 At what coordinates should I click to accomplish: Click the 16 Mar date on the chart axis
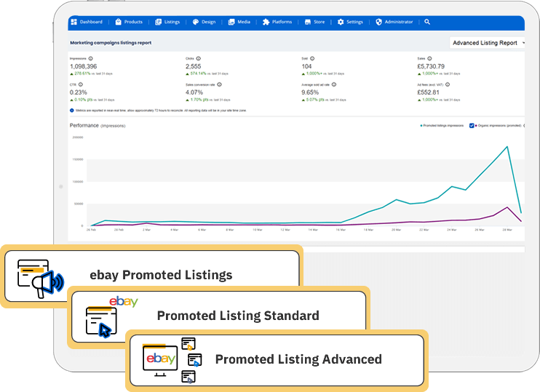click(341, 230)
